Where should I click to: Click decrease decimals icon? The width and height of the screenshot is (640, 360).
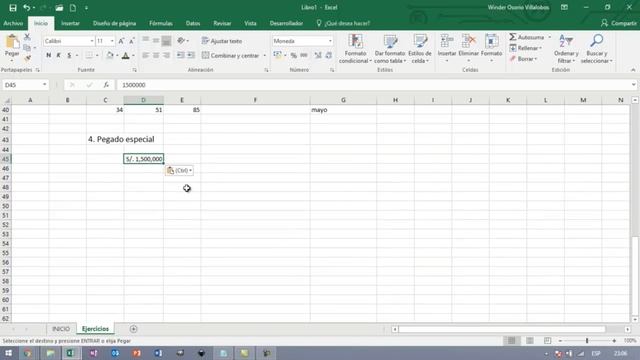point(329,55)
